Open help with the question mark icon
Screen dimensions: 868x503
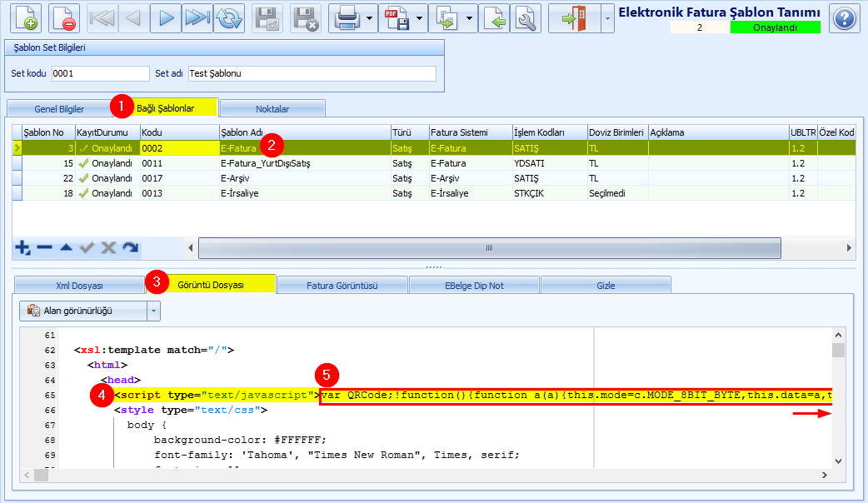pyautogui.click(x=844, y=18)
